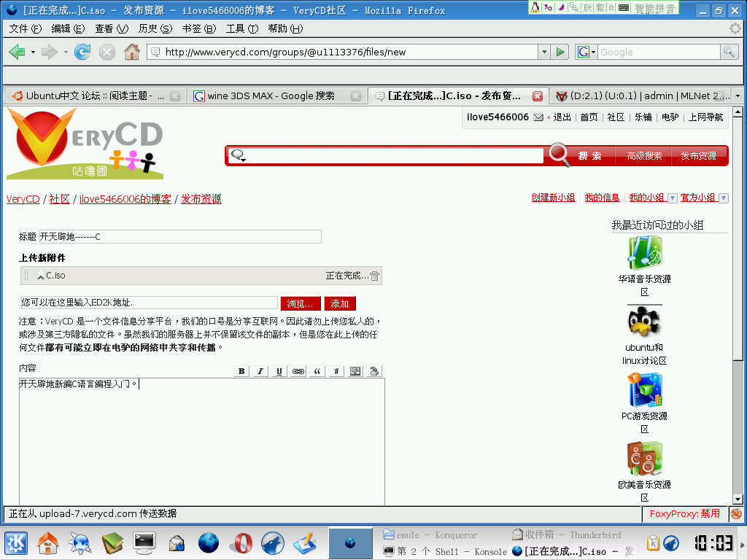This screenshot has height=560, width=747.
Task: Click the page vertical scrollbar
Action: pyautogui.click(x=738, y=306)
